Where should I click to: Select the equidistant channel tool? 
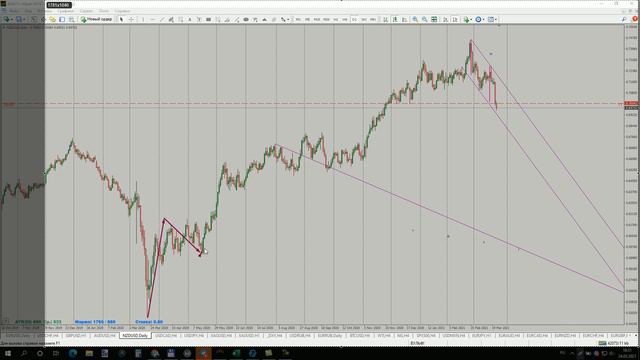pyautogui.click(x=171, y=19)
